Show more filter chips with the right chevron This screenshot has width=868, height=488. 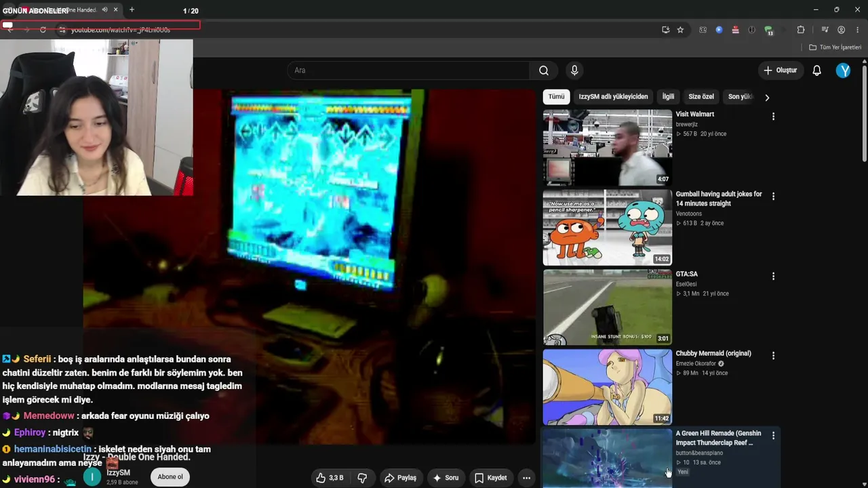[767, 97]
